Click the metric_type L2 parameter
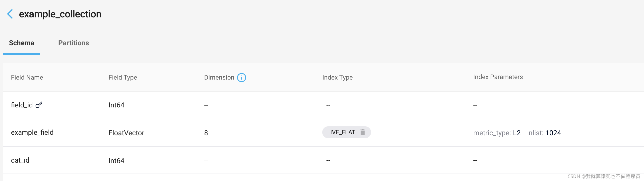The width and height of the screenshot is (644, 181). (x=497, y=133)
